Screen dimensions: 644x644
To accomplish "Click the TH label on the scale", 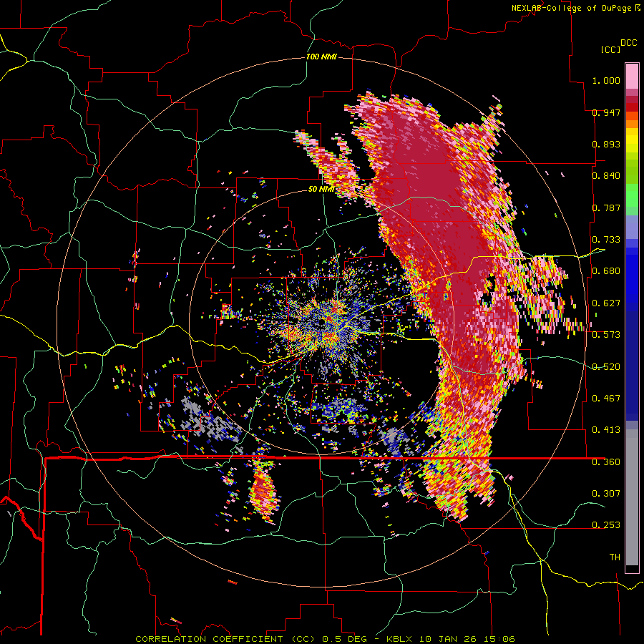I will (615, 557).
